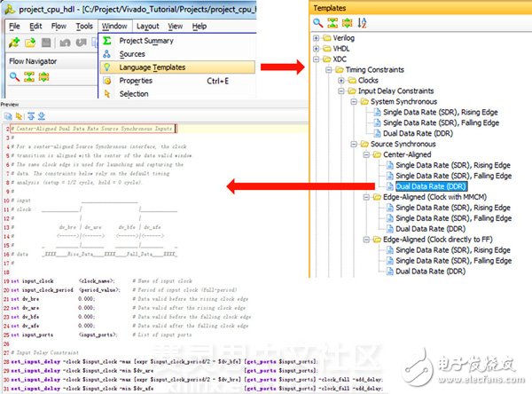Click the copy icon in Preview toolbar
532x394 pixels.
click(8, 115)
